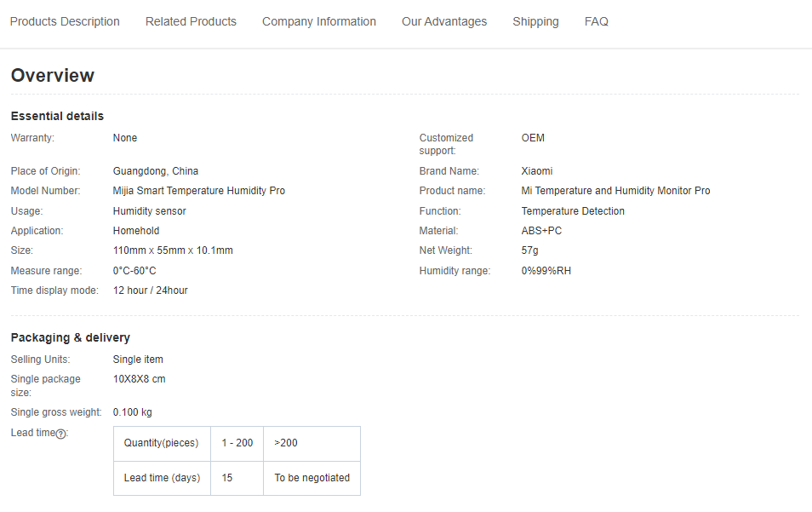Click the Packaging & delivery heading
The width and height of the screenshot is (812, 512).
71,338
